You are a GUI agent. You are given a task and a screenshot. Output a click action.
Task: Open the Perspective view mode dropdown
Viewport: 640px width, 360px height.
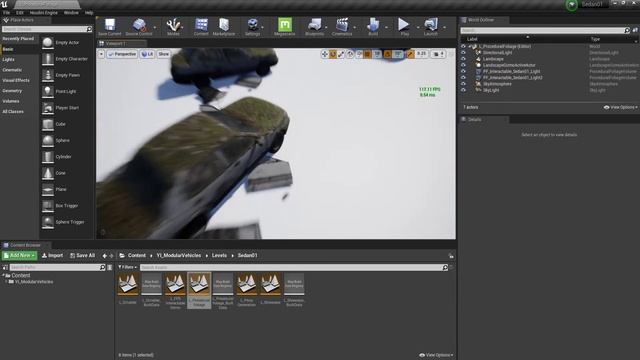click(122, 54)
